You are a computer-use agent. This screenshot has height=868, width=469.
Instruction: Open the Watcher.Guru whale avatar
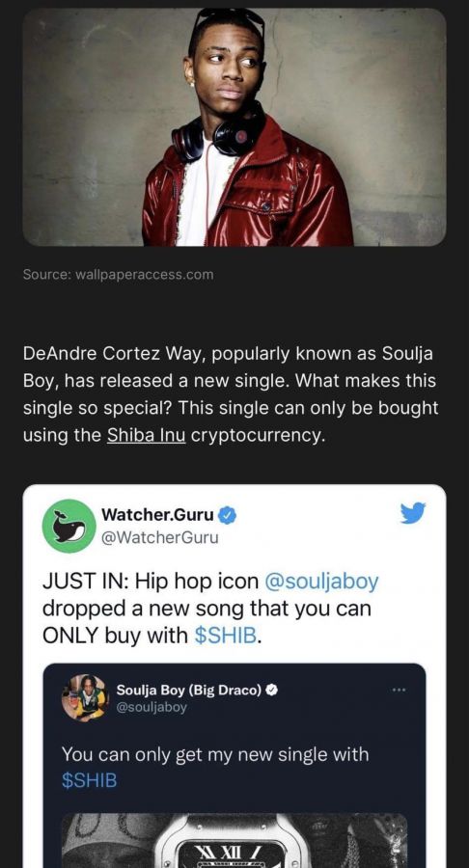point(69,526)
